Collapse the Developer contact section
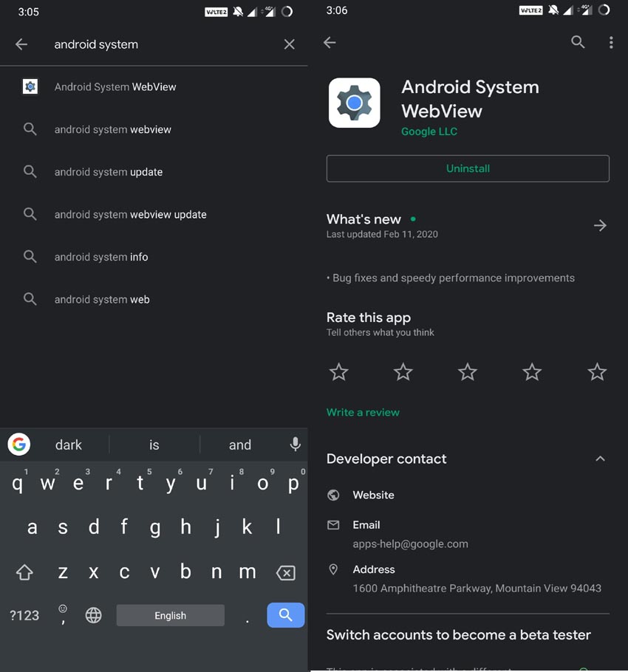Image resolution: width=628 pixels, height=672 pixels. coord(600,459)
